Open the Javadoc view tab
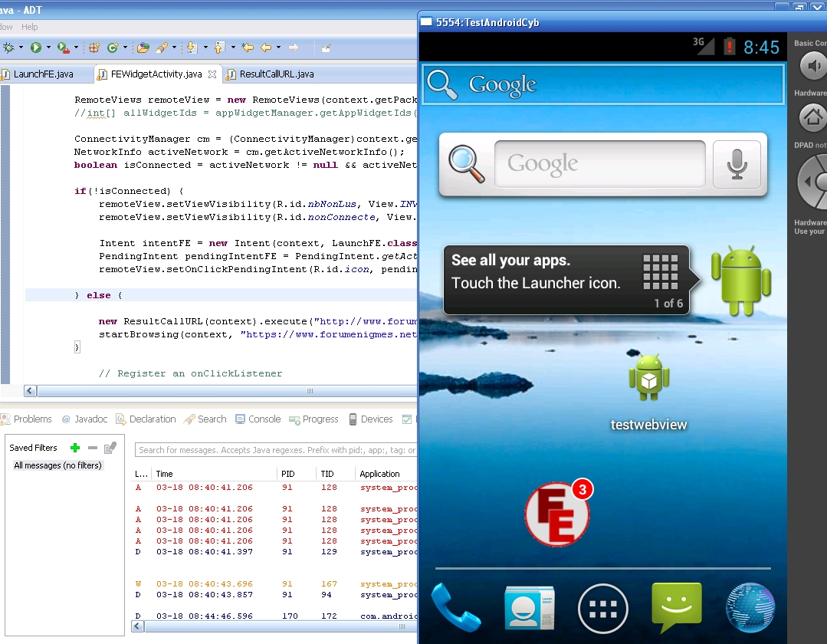The image size is (827, 644). (x=85, y=419)
